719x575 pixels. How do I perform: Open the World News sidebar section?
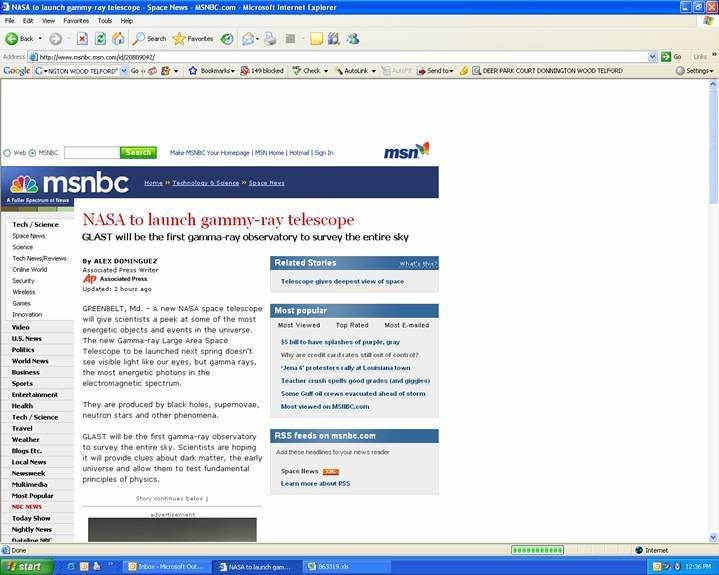pyautogui.click(x=30, y=361)
